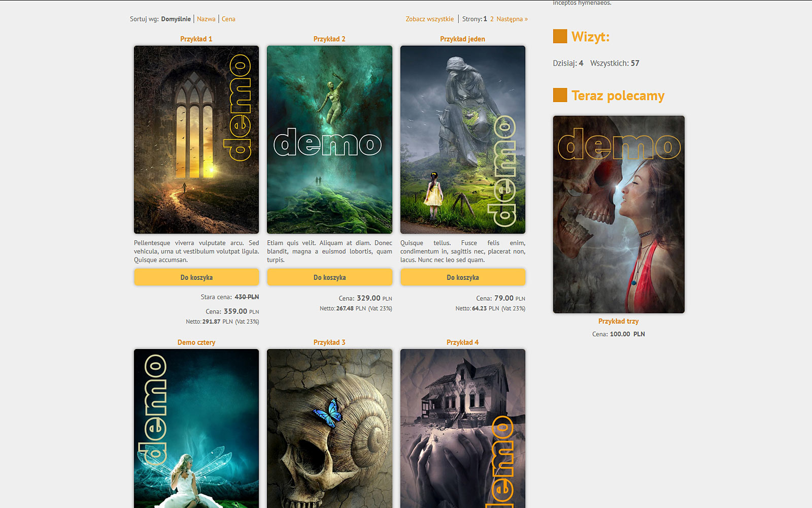Add Przykład jeden to cart

coord(462,277)
